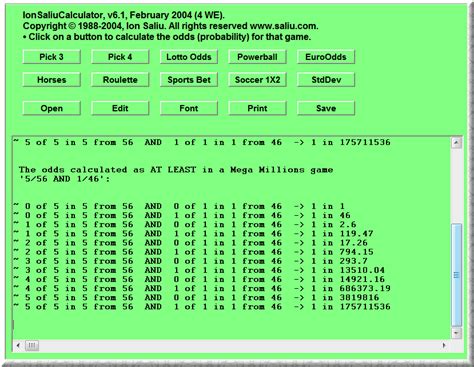The width and height of the screenshot is (474, 367).
Task: Click the line ending '1 in 119.47'
Action: tap(193, 234)
